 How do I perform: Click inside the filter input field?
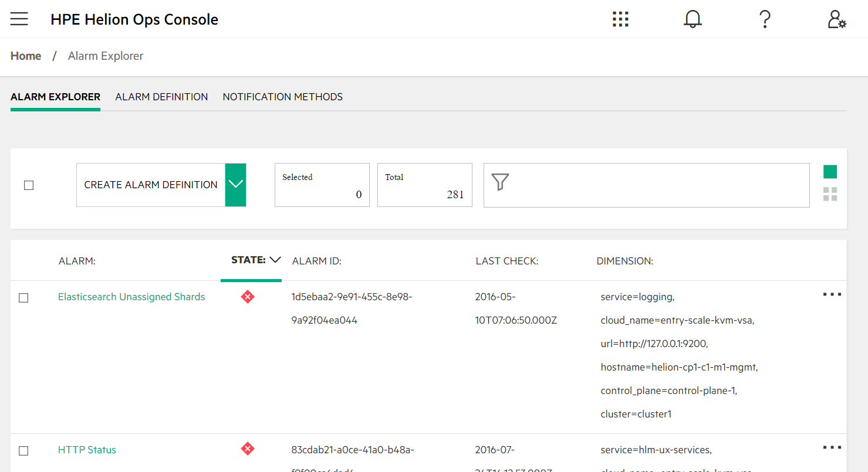[646, 185]
